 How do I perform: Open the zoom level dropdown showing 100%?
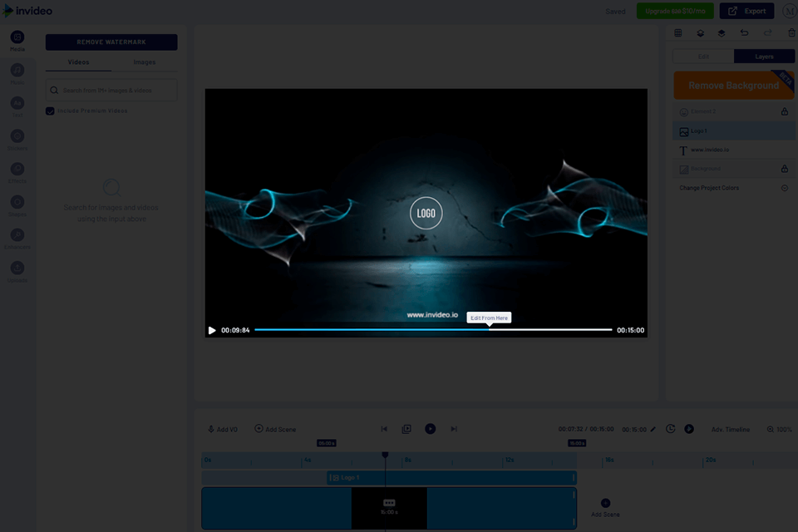coord(780,429)
